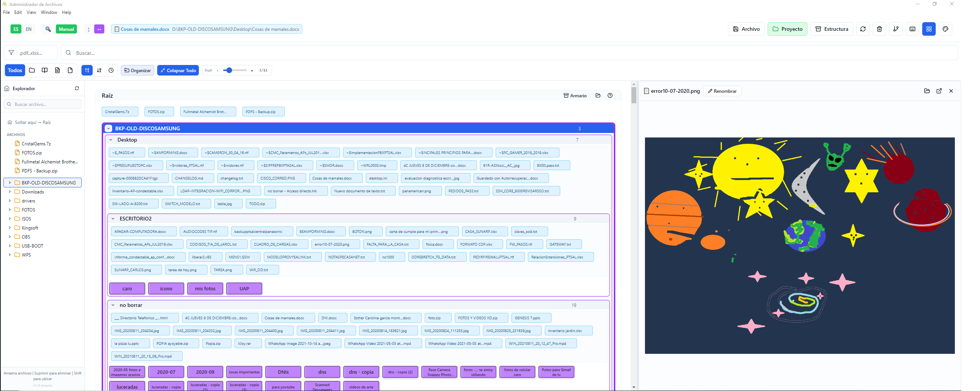
Task: Collapse the BKP-OLD-DISCOSAMSUNG group
Action: click(108, 129)
